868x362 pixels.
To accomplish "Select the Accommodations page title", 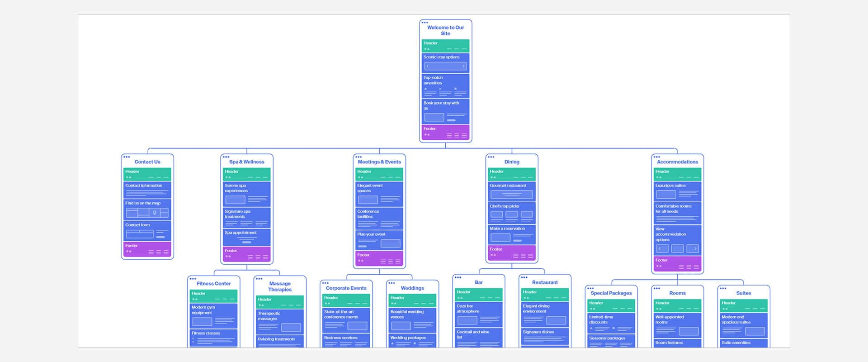I will click(x=677, y=162).
